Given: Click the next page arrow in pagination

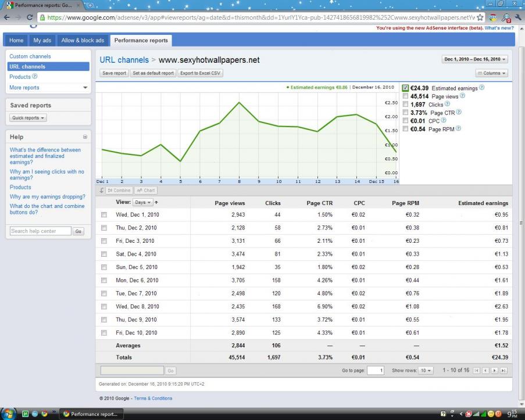Looking at the screenshot, I should [496, 370].
